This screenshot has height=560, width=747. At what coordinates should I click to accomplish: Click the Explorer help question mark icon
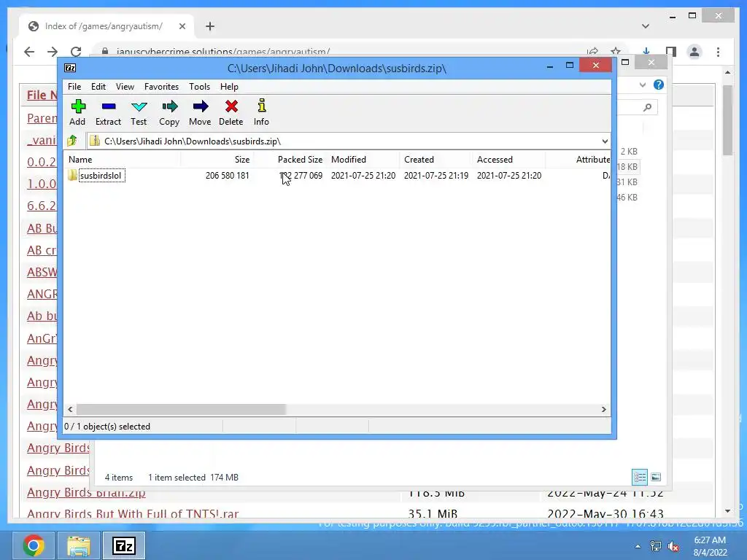click(x=659, y=85)
